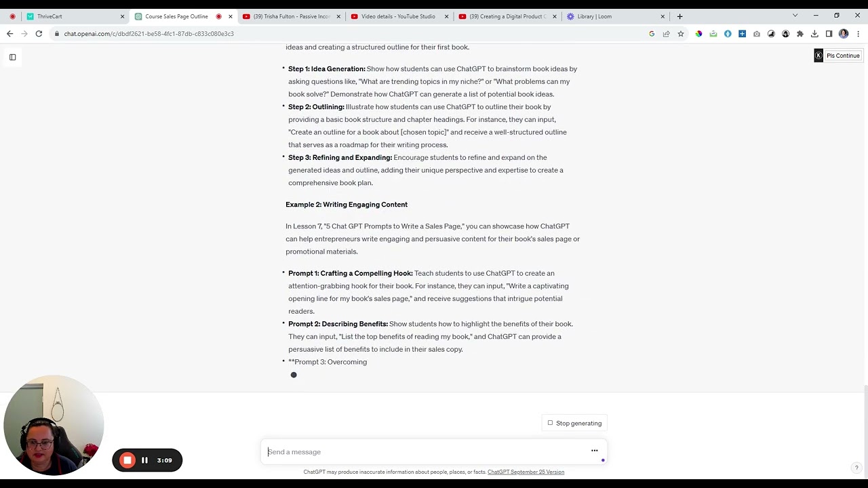Viewport: 868px width, 488px height.
Task: Click the Example 2: Writing Engaging Content heading
Action: [347, 205]
